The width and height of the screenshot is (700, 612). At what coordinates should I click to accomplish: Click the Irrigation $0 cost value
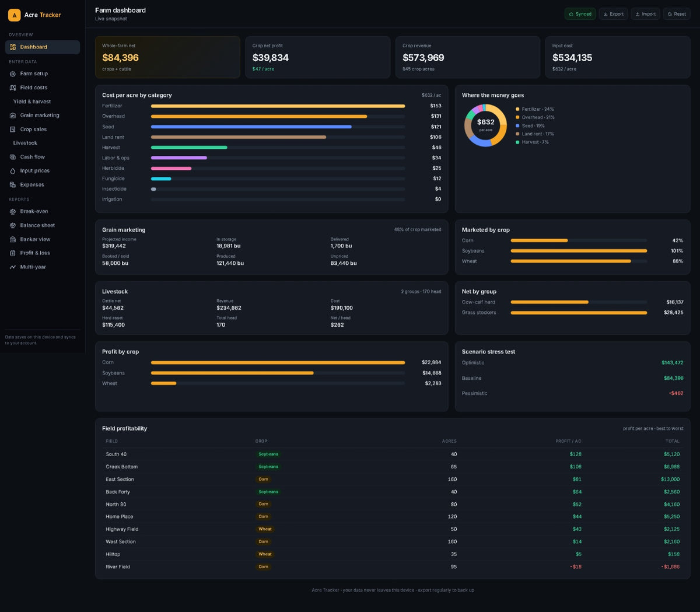click(438, 200)
